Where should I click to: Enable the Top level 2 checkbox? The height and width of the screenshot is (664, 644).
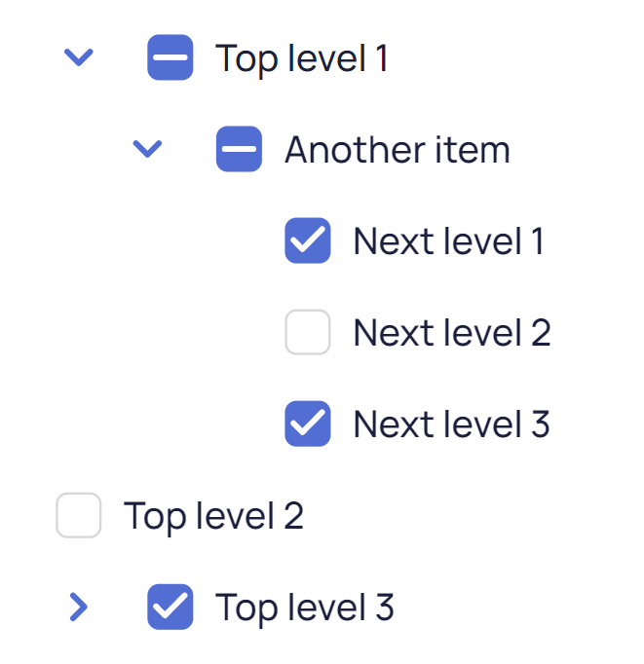tap(79, 515)
